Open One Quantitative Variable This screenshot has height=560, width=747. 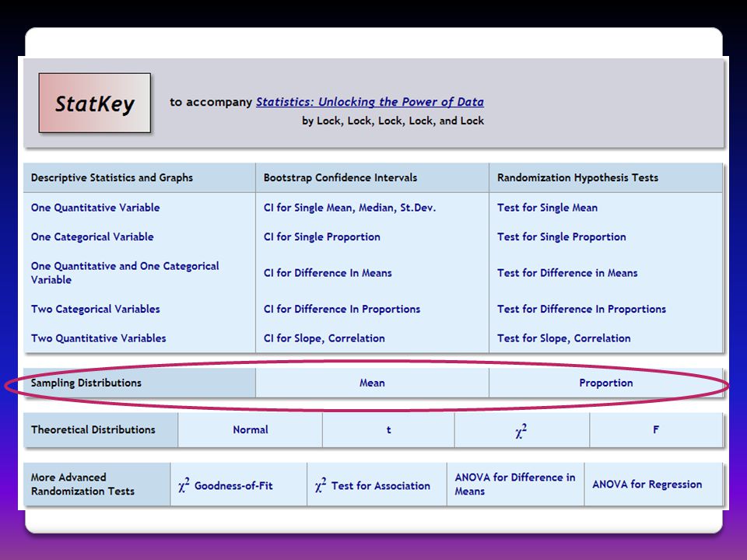(95, 208)
